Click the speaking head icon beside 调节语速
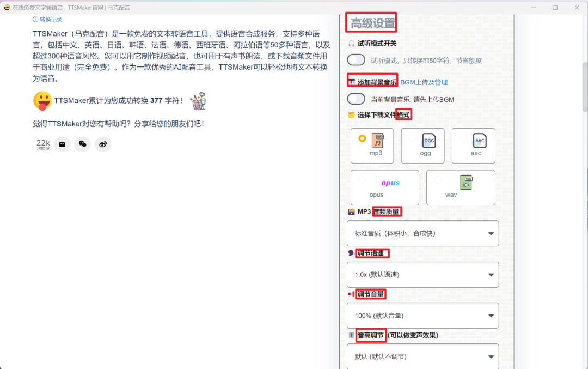Viewport: 588px width, 369px height. (351, 253)
